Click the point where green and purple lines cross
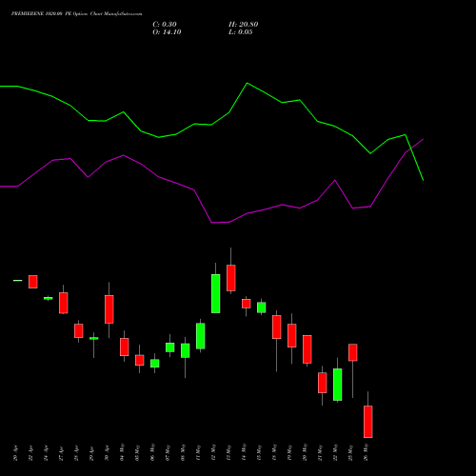Viewport: 476px width, 476px height. pos(410,149)
